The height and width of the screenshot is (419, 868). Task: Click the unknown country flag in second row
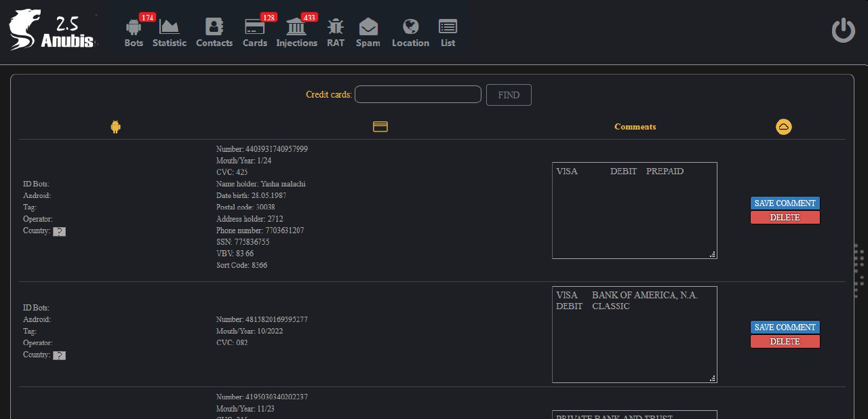[60, 355]
